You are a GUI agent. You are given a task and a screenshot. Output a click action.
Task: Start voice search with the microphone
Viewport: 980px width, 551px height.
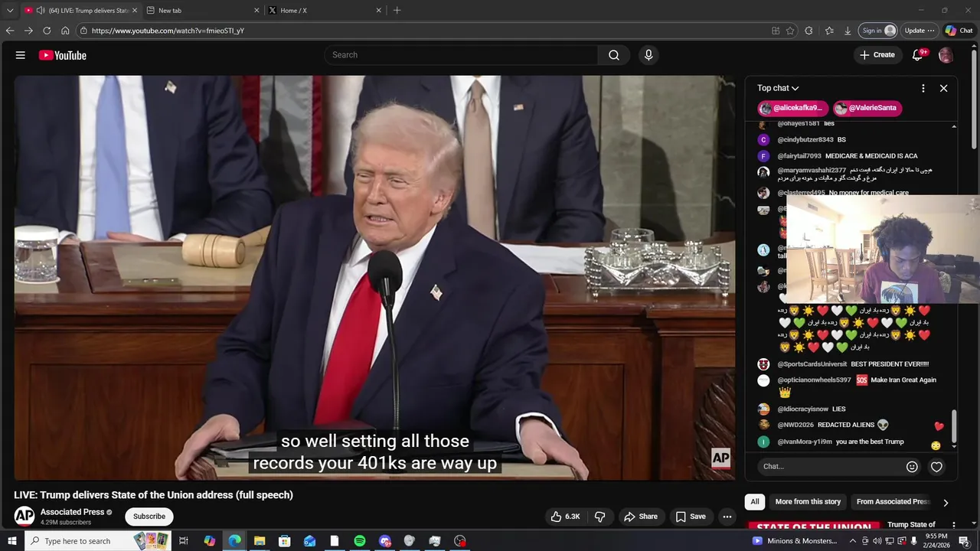click(x=648, y=55)
